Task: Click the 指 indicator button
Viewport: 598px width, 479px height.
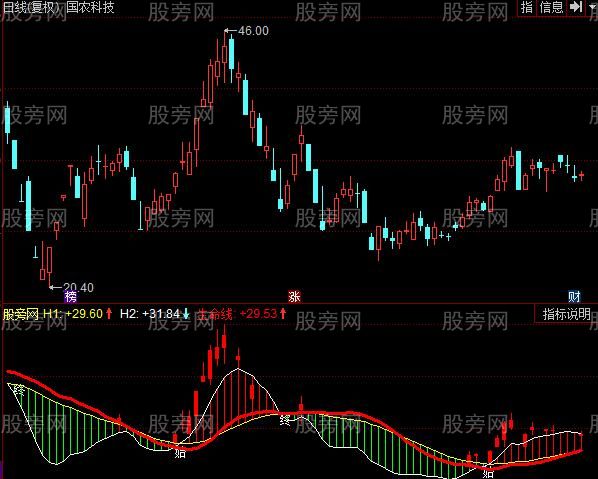Action: click(x=526, y=7)
